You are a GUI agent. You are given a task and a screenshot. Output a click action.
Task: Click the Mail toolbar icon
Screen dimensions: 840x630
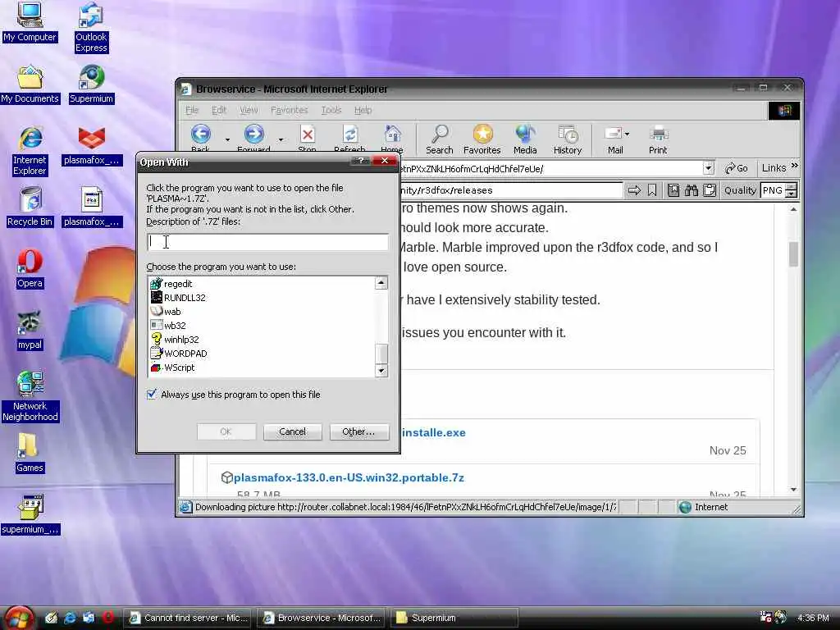click(x=614, y=139)
